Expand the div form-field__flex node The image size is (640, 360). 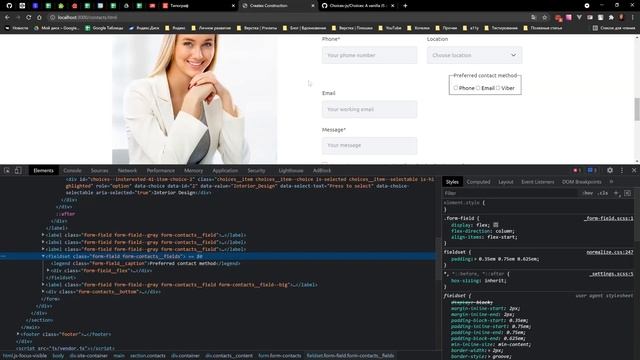tap(48, 271)
